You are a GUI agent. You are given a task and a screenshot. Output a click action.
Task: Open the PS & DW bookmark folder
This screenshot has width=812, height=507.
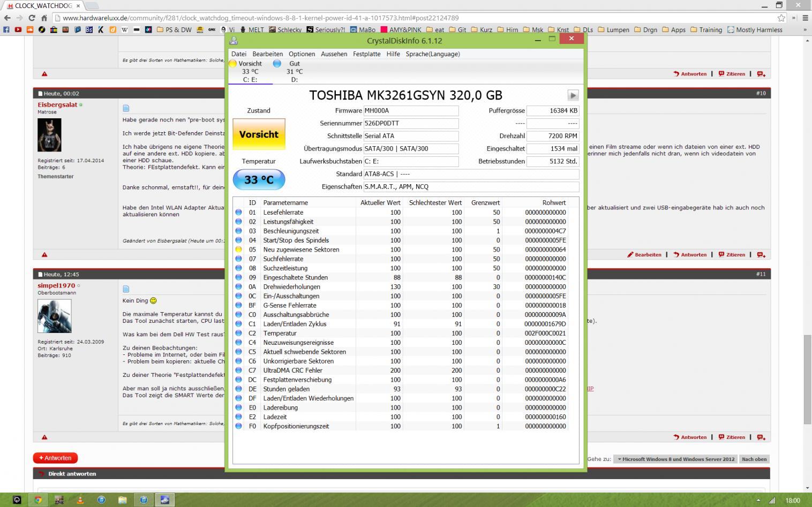[x=174, y=29]
